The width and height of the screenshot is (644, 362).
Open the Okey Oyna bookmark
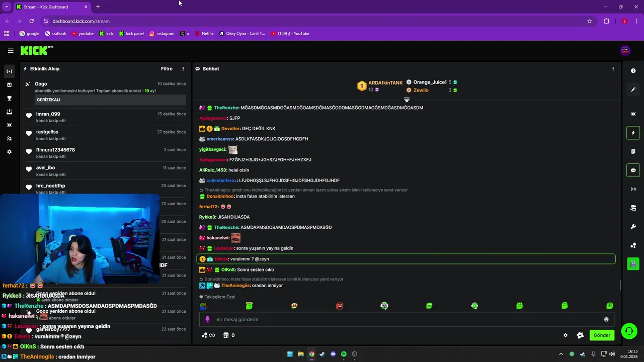[242, 34]
